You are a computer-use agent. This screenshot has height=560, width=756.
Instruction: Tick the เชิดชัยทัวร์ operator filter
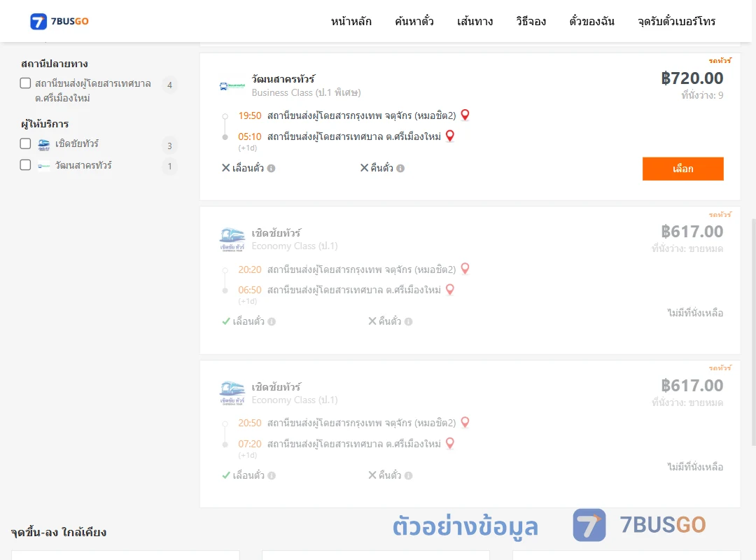(26, 143)
